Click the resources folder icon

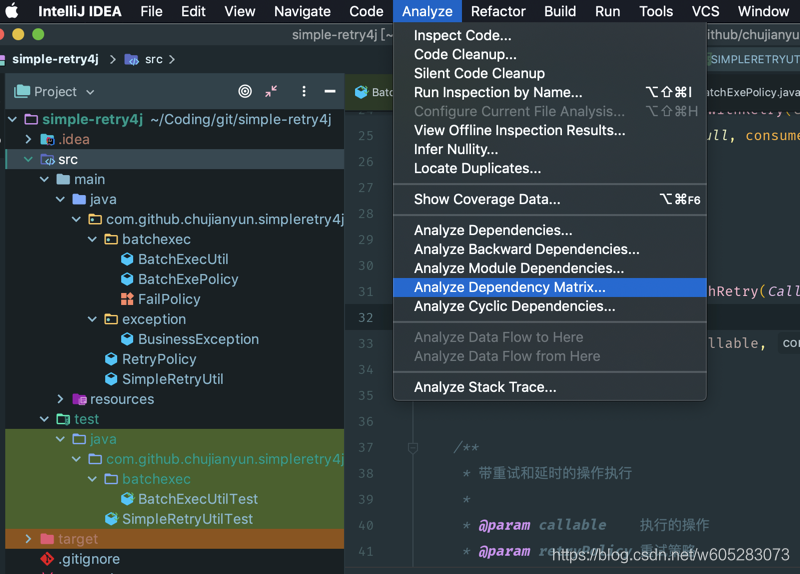80,399
